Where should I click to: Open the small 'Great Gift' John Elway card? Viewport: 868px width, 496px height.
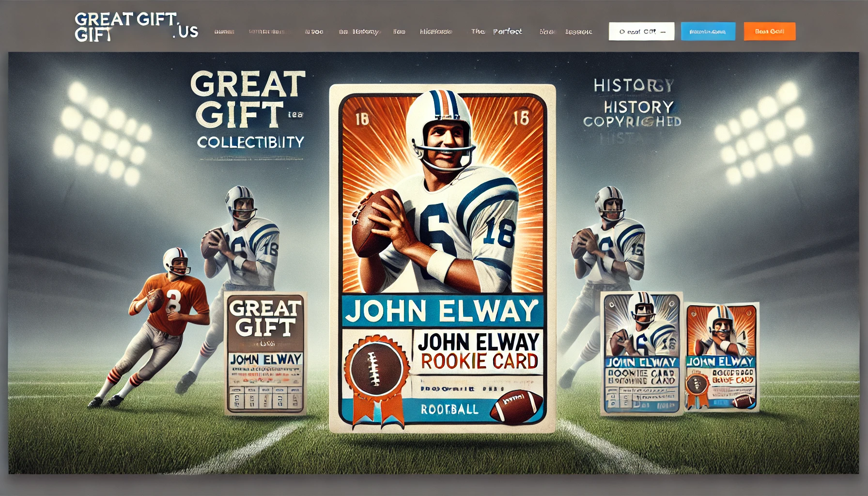(265, 353)
